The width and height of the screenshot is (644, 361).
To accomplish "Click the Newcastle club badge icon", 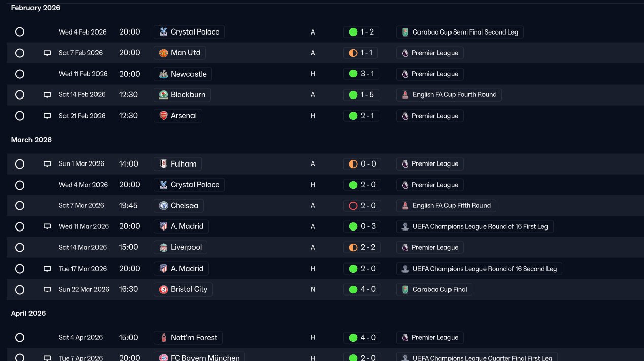I will click(x=163, y=74).
